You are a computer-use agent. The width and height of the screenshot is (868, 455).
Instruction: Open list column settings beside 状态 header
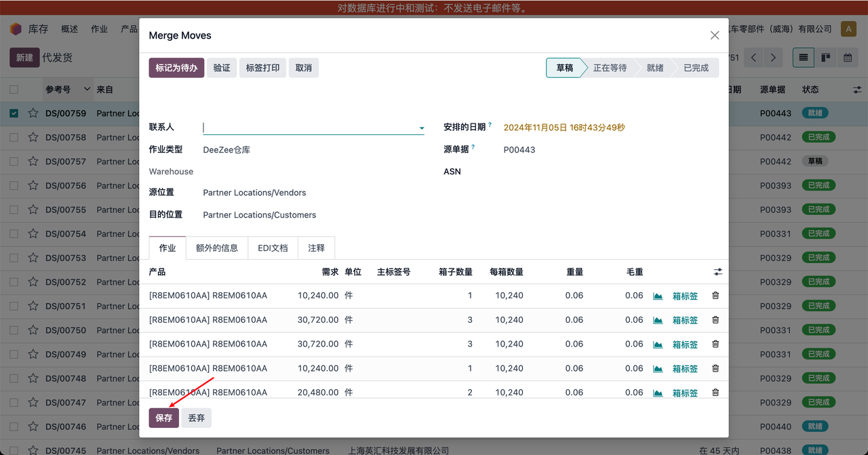pos(857,90)
